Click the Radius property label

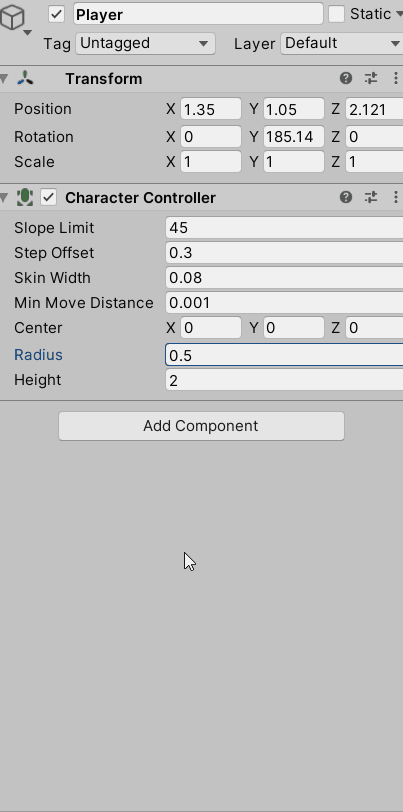pos(38,355)
